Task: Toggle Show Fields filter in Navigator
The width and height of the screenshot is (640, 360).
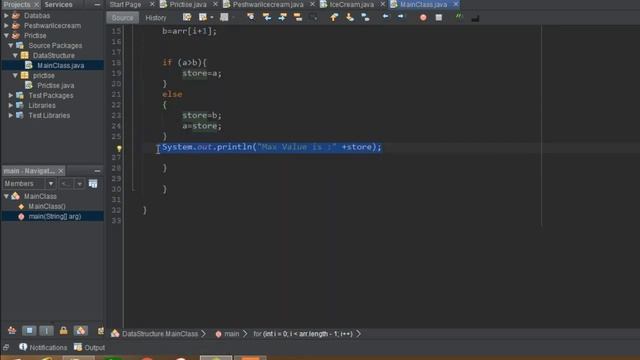Action: (x=29, y=331)
